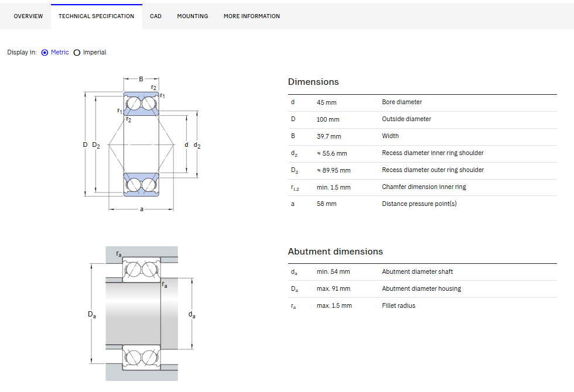Select the Metric radio button
This screenshot has height=392, width=574.
tap(45, 52)
